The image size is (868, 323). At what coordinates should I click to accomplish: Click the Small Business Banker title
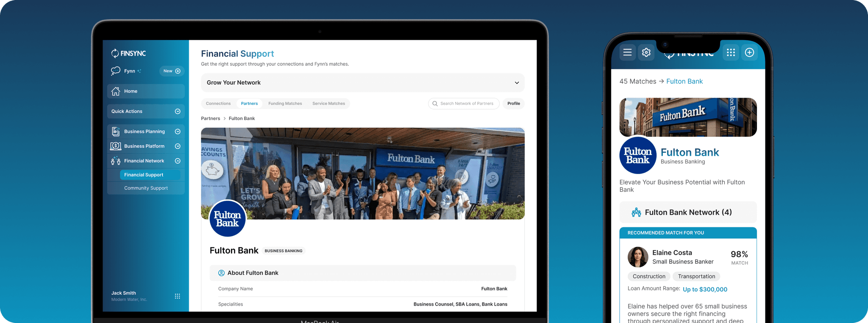tap(683, 262)
